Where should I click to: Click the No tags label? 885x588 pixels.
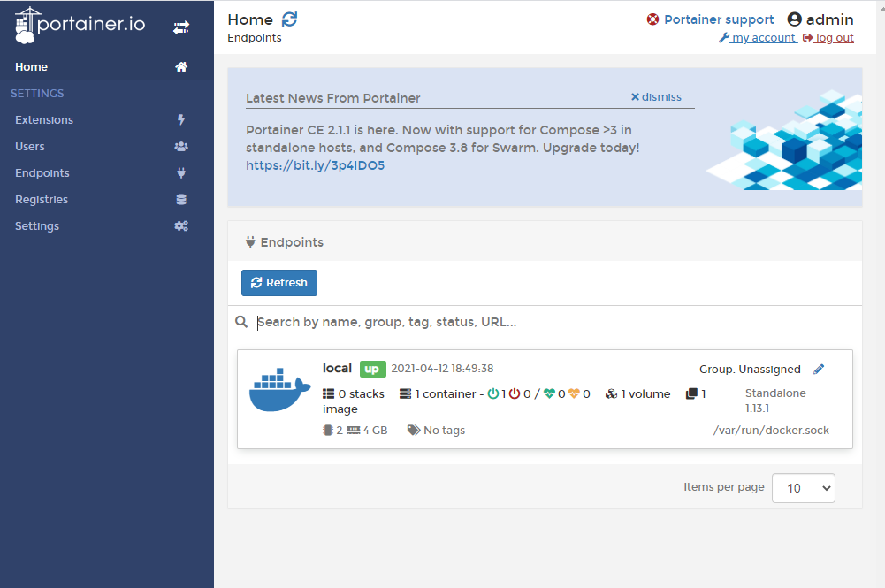tap(444, 430)
